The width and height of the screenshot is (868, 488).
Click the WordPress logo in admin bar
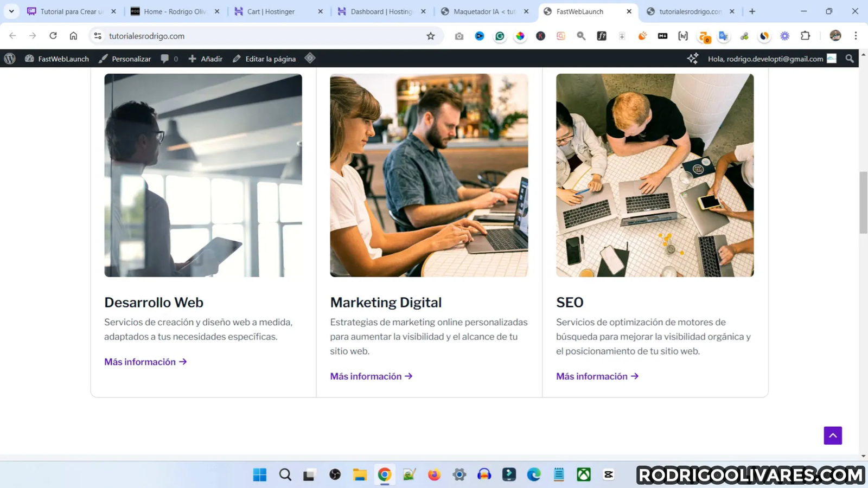pyautogui.click(x=10, y=59)
